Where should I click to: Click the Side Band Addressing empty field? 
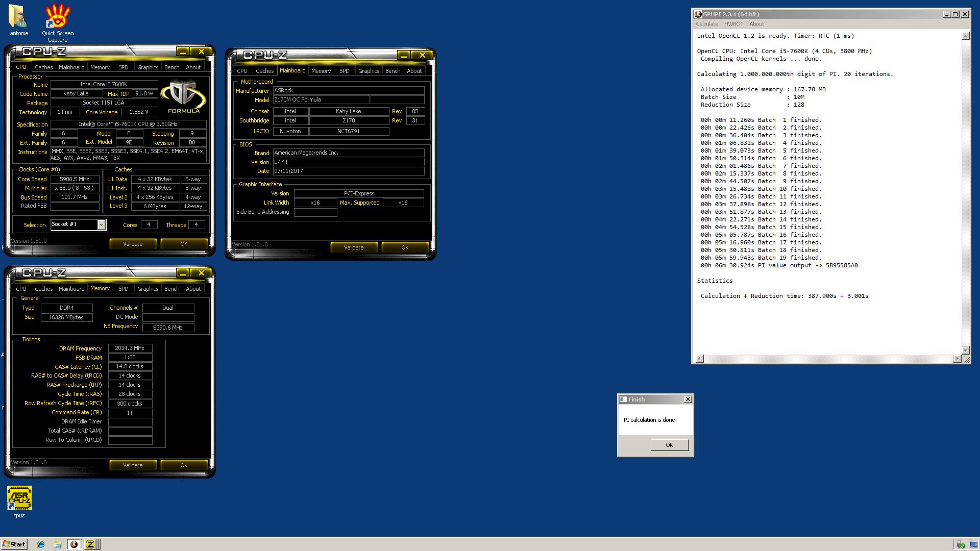(x=315, y=213)
